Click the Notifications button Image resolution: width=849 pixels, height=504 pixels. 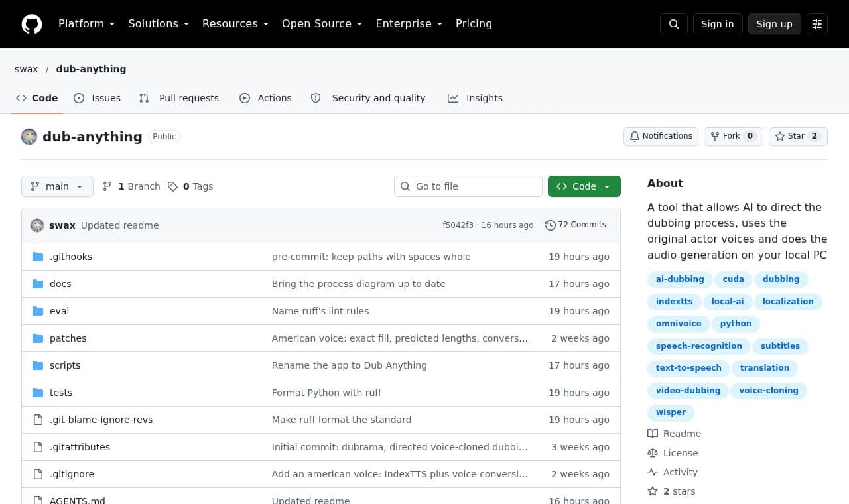tap(661, 136)
